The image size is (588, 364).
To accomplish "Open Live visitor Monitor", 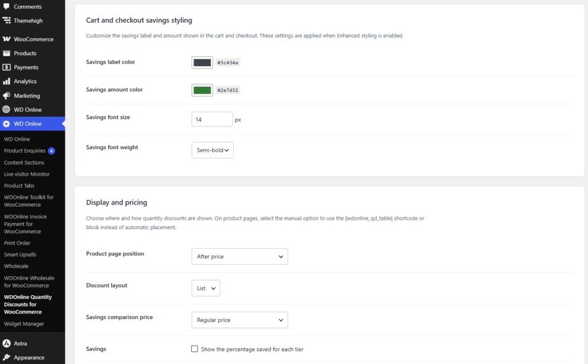I will tap(26, 175).
